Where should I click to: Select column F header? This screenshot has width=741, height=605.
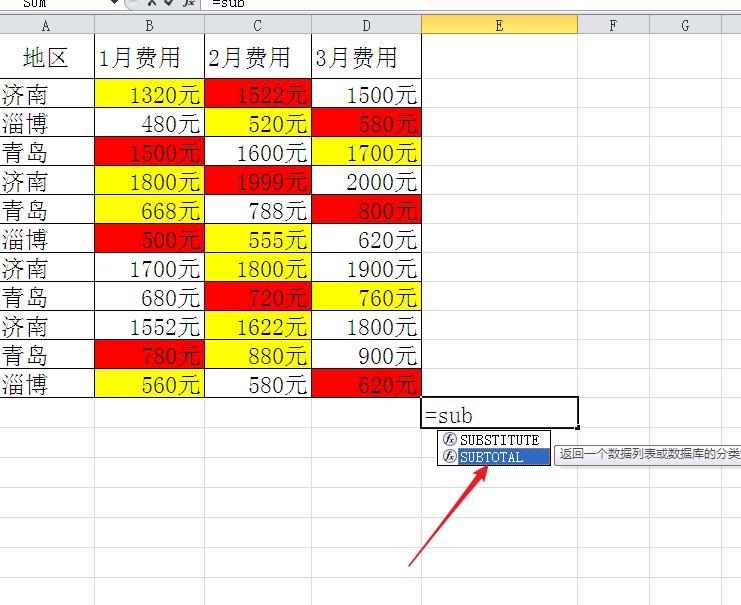coord(613,25)
